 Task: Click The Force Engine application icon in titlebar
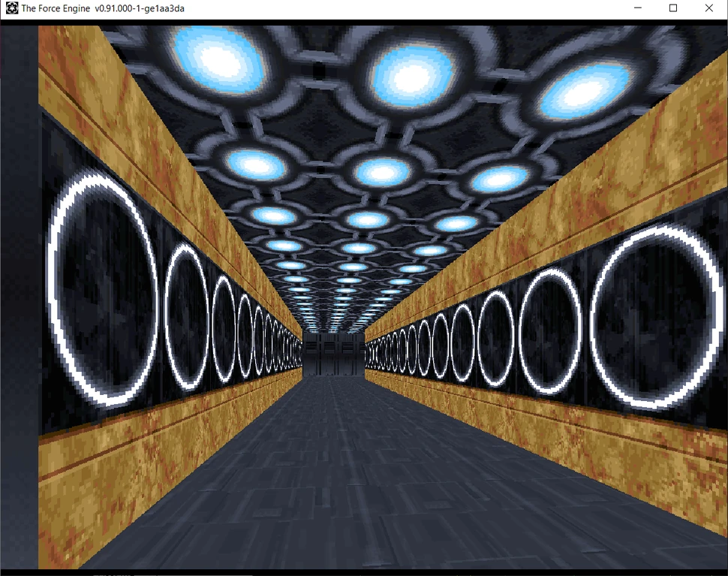click(11, 8)
